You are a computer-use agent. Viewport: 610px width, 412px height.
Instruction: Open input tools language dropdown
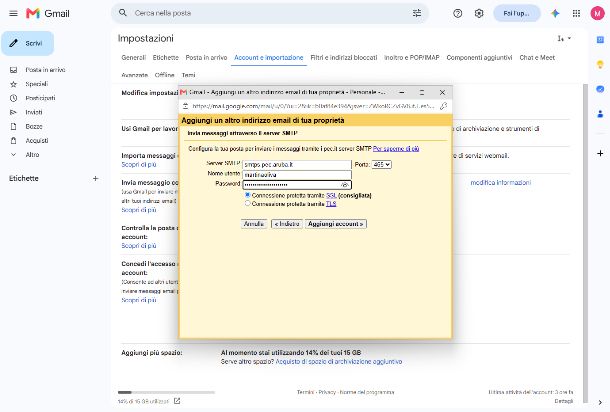(564, 38)
